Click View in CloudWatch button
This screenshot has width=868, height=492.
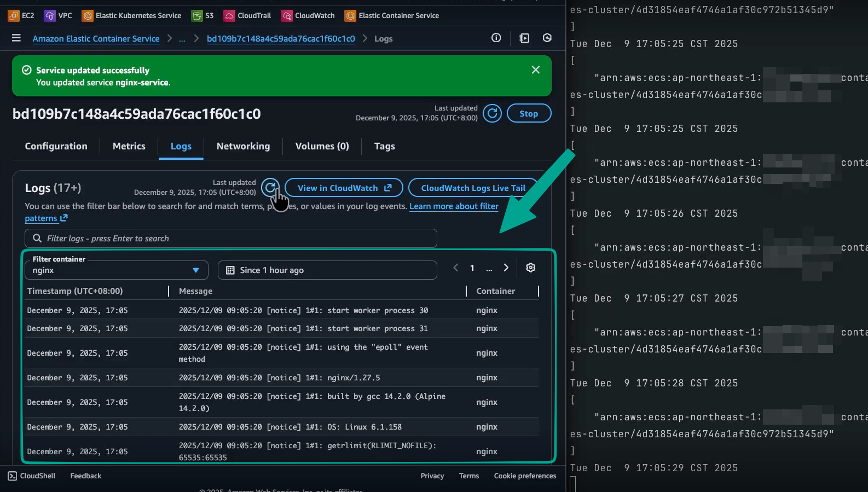click(x=344, y=188)
